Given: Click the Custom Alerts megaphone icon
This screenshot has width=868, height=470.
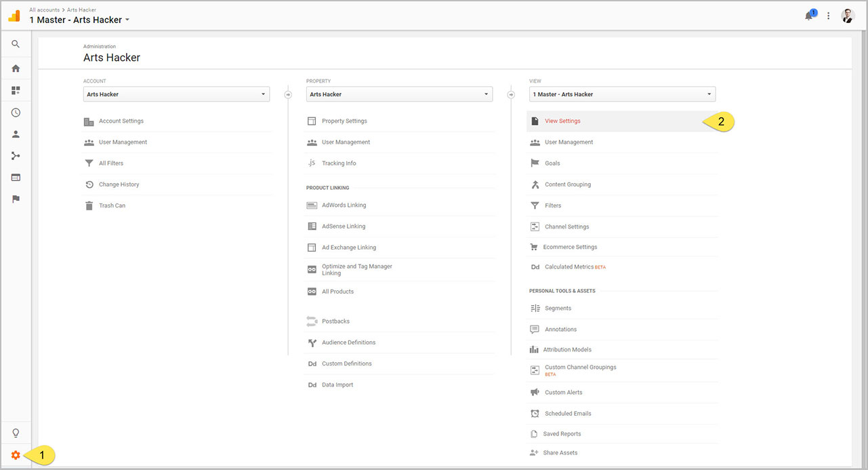Looking at the screenshot, I should click(535, 393).
